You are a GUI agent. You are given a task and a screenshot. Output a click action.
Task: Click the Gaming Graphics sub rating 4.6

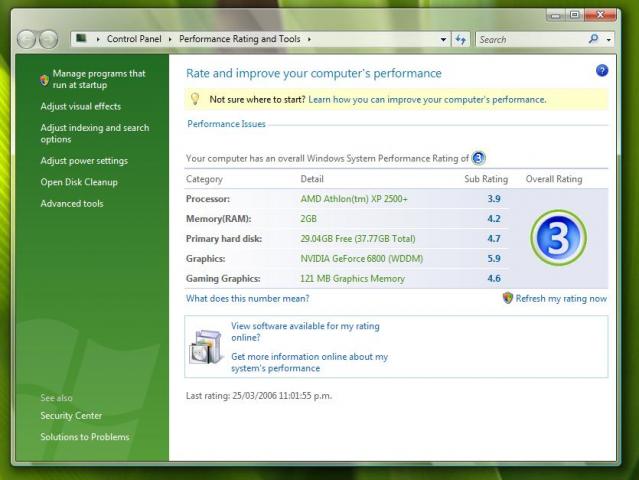pyautogui.click(x=494, y=279)
